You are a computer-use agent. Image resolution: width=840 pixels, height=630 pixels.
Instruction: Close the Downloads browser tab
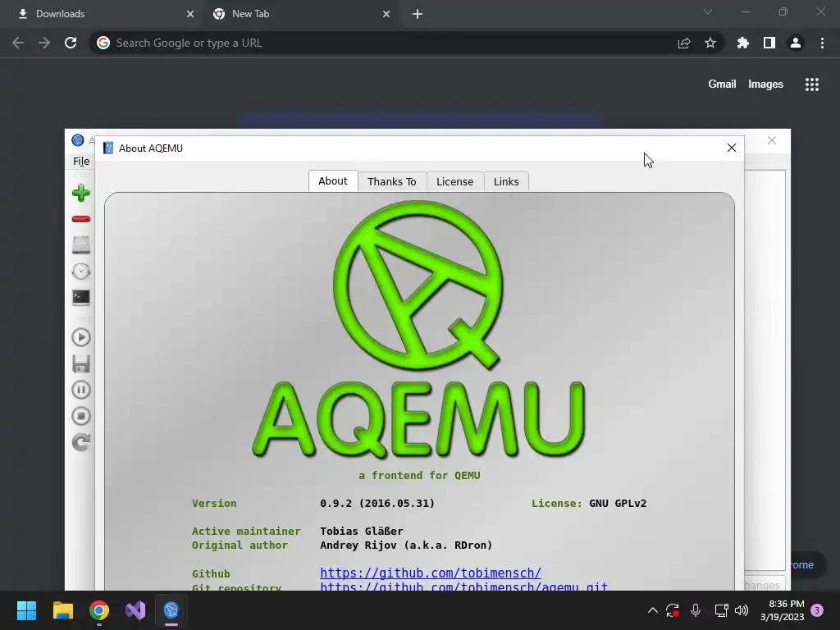click(x=190, y=14)
